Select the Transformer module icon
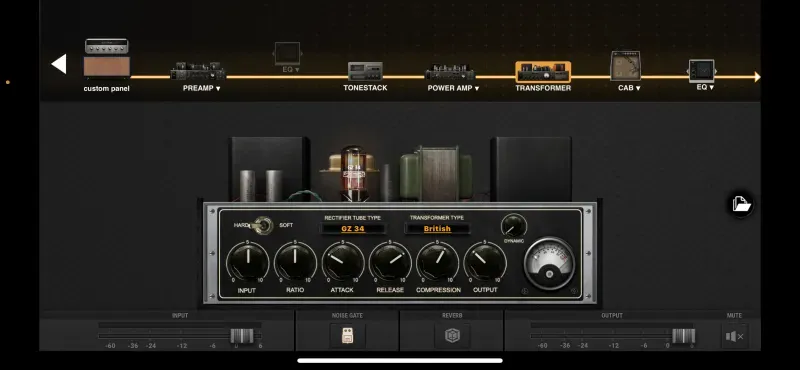Image resolution: width=800 pixels, height=370 pixels. 543,72
